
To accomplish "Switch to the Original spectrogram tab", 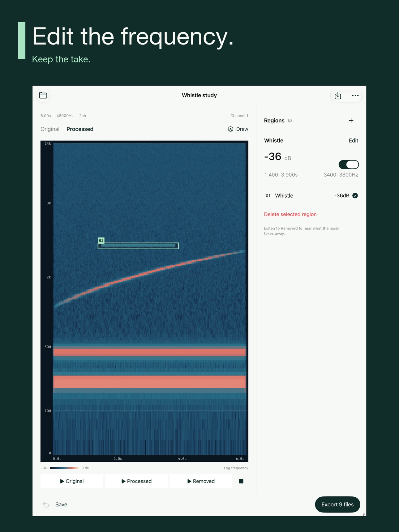I will 50,129.
